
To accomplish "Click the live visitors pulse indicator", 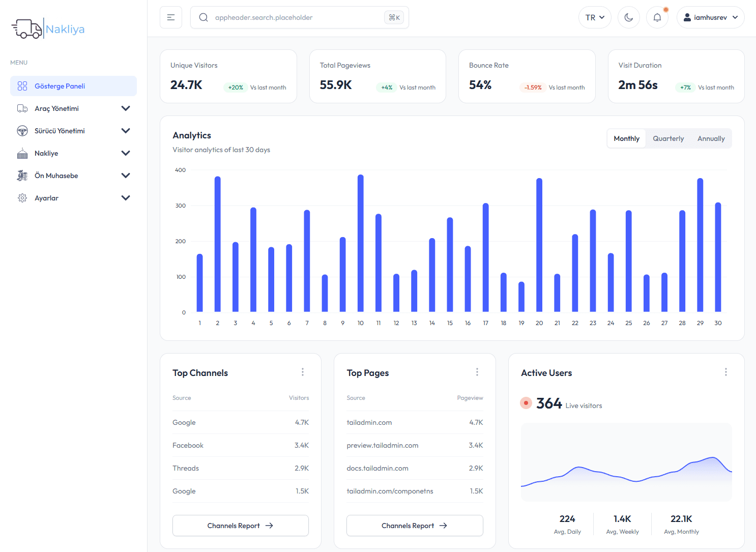I will click(x=526, y=402).
